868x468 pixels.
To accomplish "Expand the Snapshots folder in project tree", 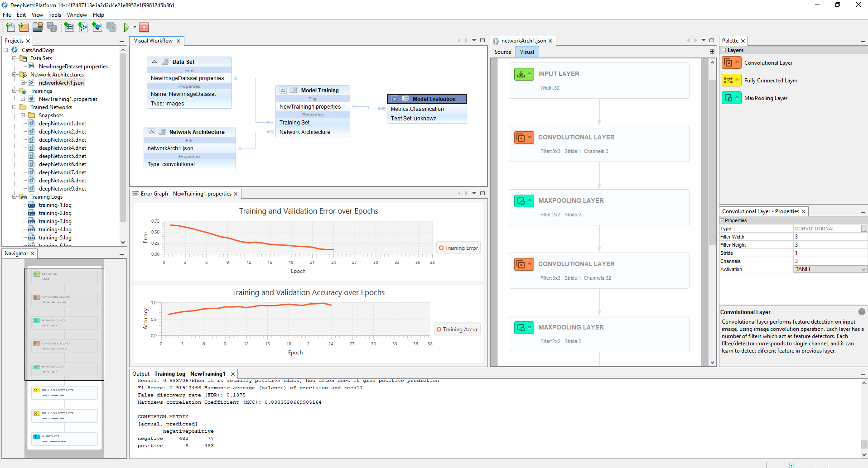I will (23, 115).
